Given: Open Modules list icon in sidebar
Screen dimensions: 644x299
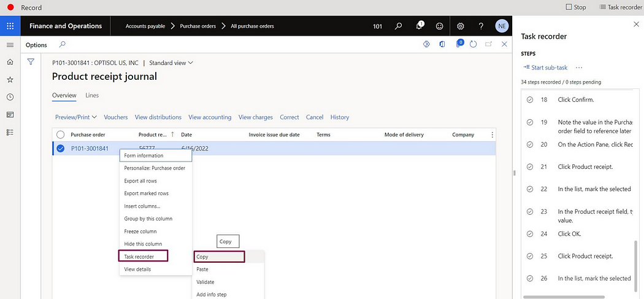Looking at the screenshot, I should coord(10,132).
